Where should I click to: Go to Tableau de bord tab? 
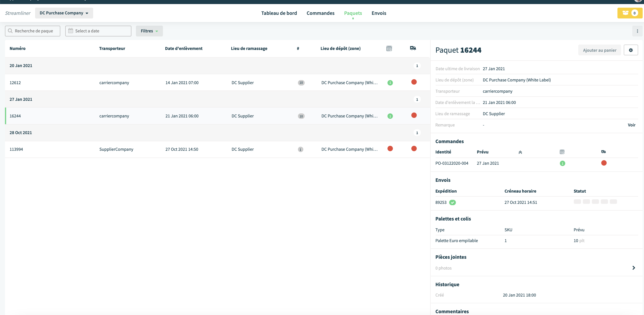[x=279, y=13]
